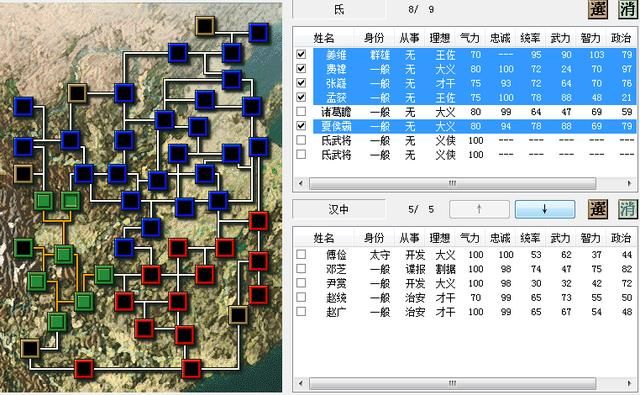Select the officer name 傅佥
640x395 pixels.
click(x=336, y=255)
